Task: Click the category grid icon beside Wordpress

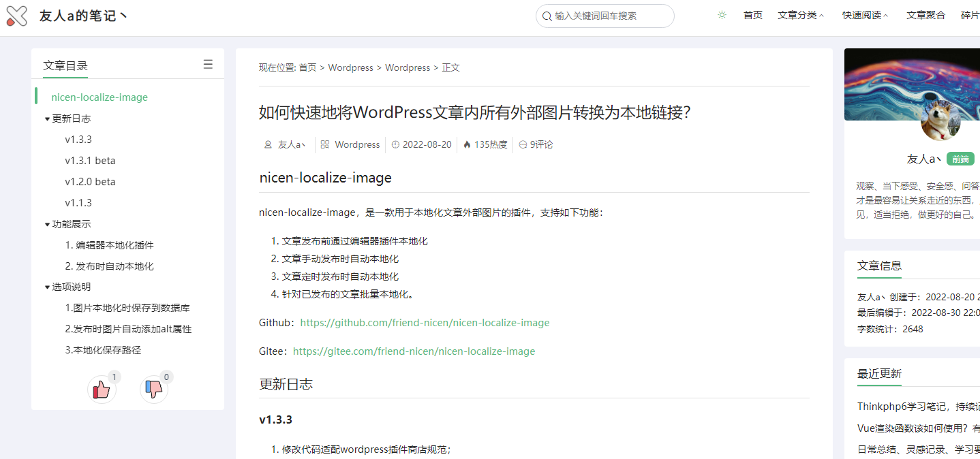Action: click(x=325, y=144)
